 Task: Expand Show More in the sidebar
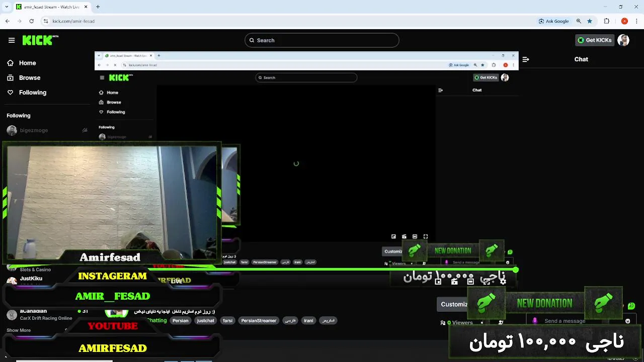pyautogui.click(x=19, y=330)
